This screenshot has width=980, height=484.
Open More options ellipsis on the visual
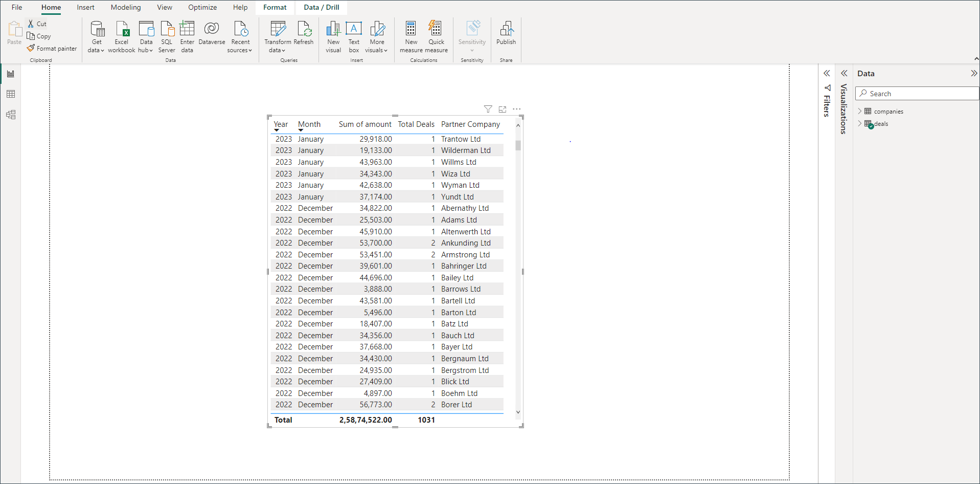click(x=517, y=109)
